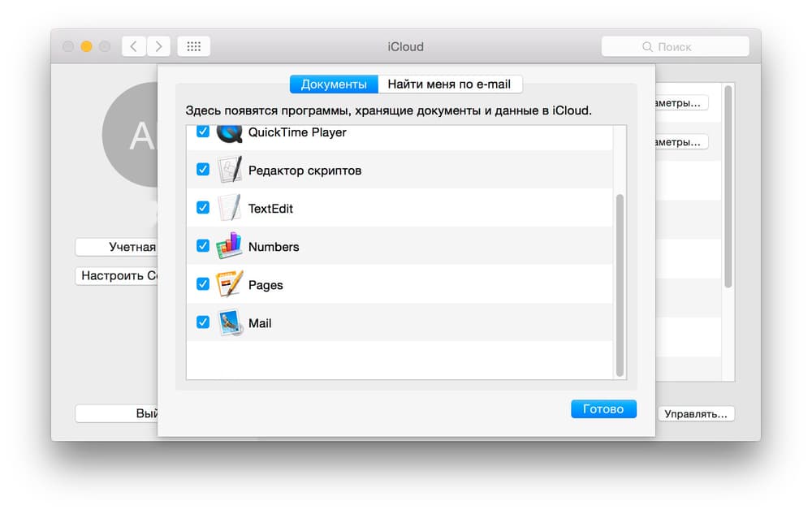
Task: Click the Настроить button in the iCloud window
Action: [116, 275]
